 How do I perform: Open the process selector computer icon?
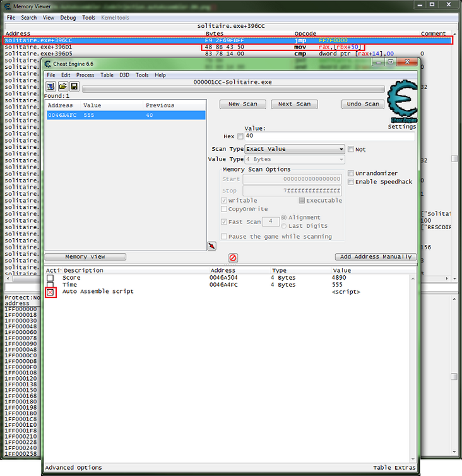pyautogui.click(x=50, y=86)
